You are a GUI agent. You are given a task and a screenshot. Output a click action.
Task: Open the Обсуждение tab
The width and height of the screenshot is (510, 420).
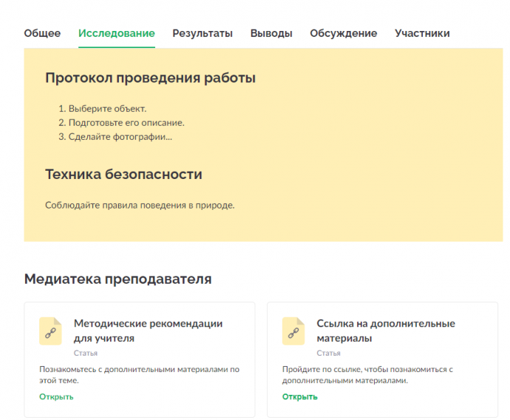[x=344, y=33]
